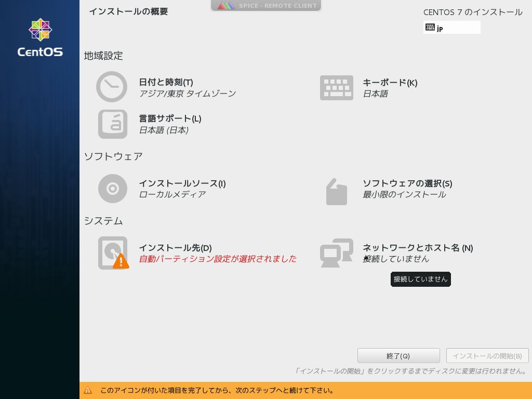
Task: Click the インストールソース disc icon
Action: coord(112,189)
